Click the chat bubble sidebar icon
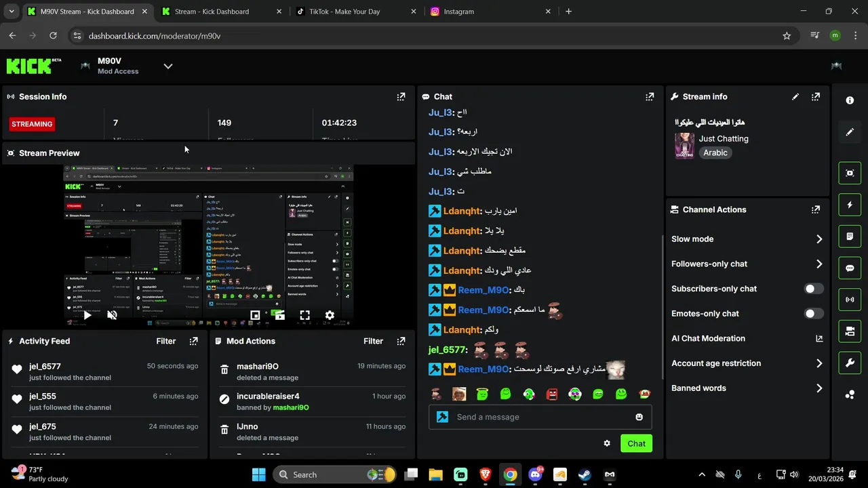The width and height of the screenshot is (868, 488). 850,268
